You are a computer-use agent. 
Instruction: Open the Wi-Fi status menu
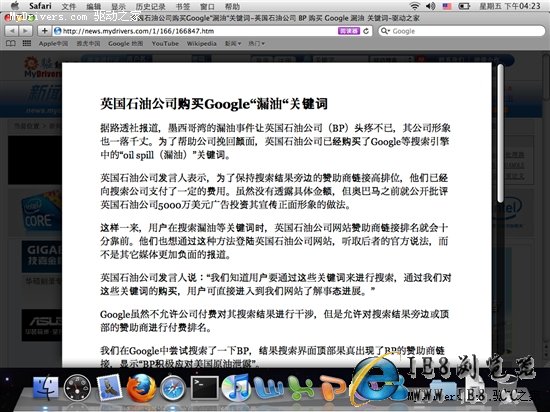pyautogui.click(x=415, y=6)
